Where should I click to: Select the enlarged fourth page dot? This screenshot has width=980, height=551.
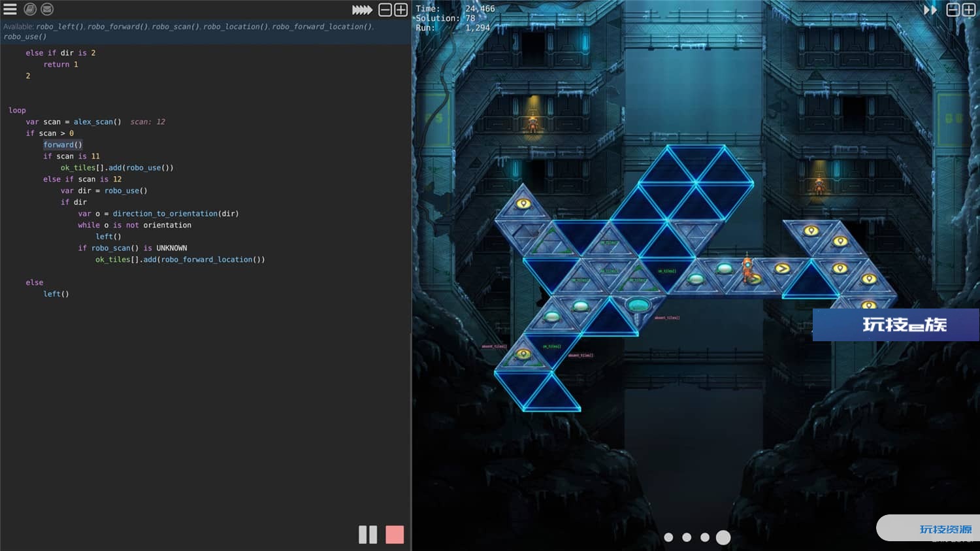tap(723, 537)
